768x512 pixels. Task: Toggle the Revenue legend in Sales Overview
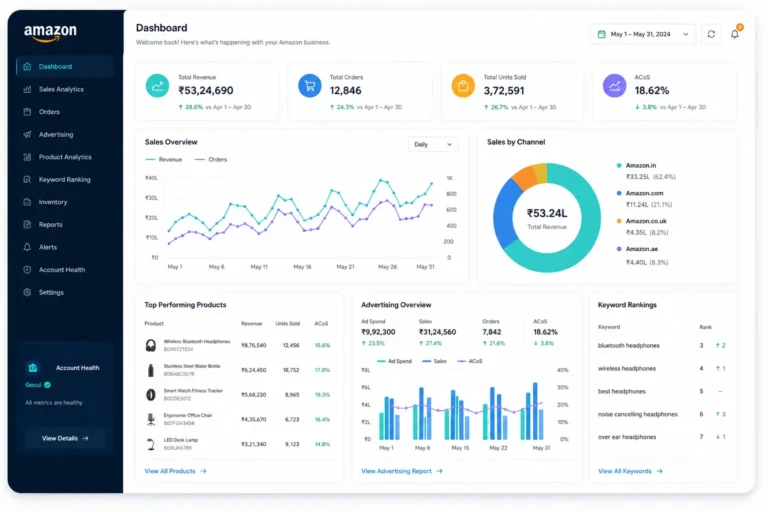pyautogui.click(x=164, y=160)
